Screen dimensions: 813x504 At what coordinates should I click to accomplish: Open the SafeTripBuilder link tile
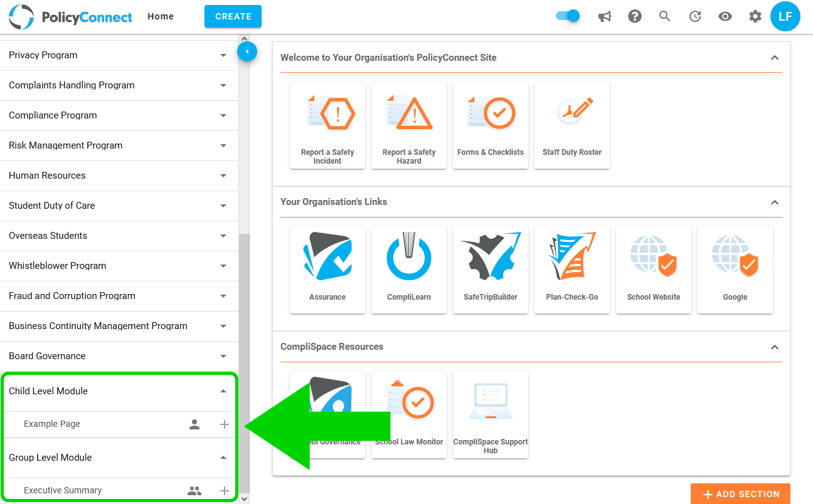[491, 270]
